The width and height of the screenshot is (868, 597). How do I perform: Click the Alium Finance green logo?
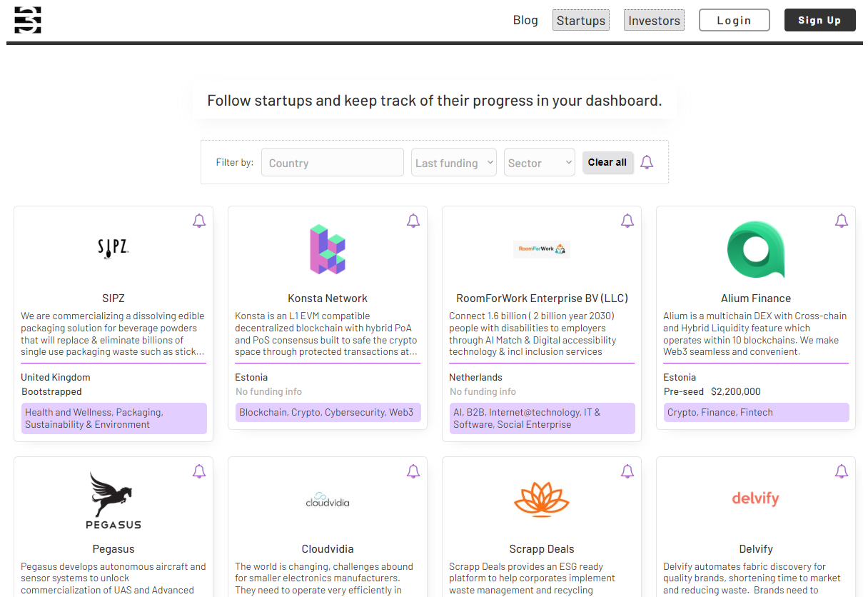point(756,249)
